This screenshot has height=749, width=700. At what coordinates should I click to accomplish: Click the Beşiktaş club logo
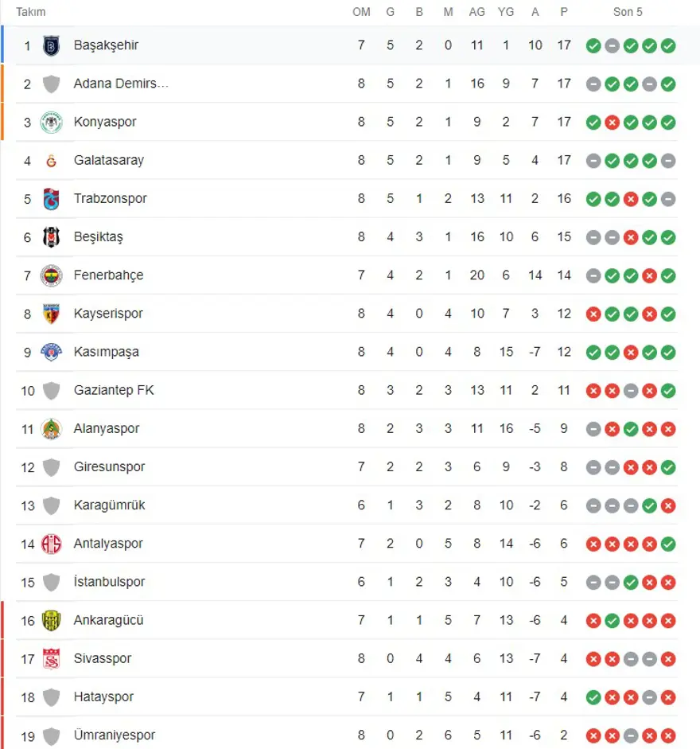coord(52,237)
